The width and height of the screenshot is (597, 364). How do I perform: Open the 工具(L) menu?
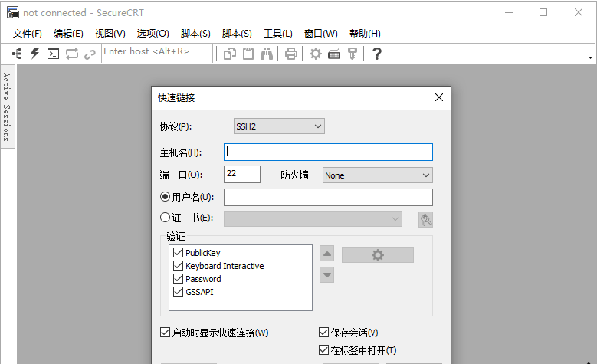[x=277, y=33]
